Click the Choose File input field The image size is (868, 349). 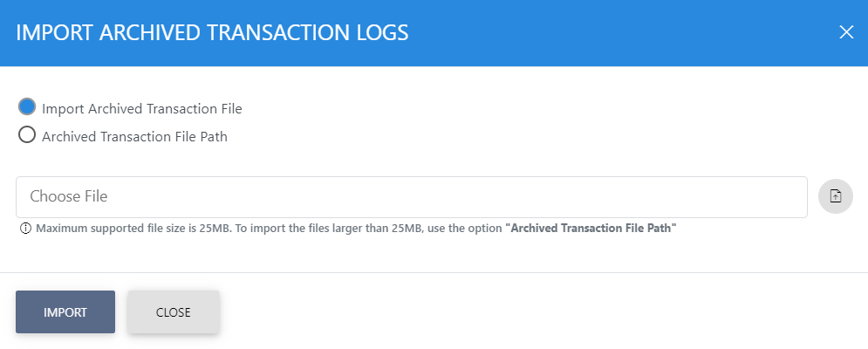(x=411, y=197)
